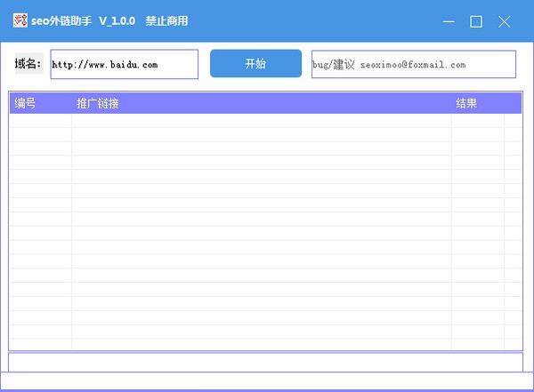
Task: Click the domain input with http://www.baidu.com
Action: click(x=124, y=65)
